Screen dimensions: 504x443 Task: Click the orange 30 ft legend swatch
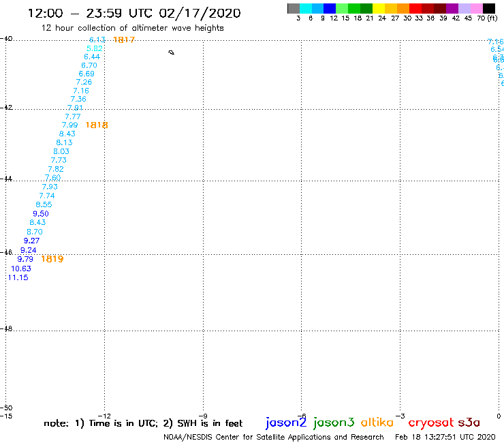click(403, 8)
